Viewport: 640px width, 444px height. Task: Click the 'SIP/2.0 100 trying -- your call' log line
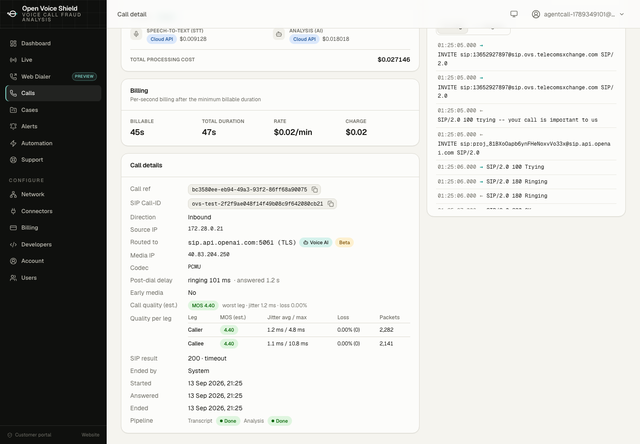coord(527,115)
